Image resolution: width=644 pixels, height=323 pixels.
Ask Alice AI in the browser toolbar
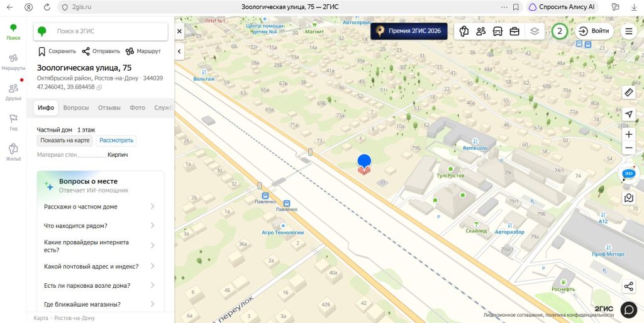click(x=562, y=7)
